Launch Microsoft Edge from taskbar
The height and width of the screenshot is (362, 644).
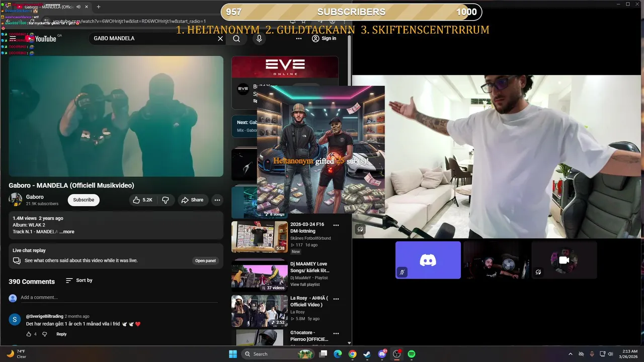(338, 354)
